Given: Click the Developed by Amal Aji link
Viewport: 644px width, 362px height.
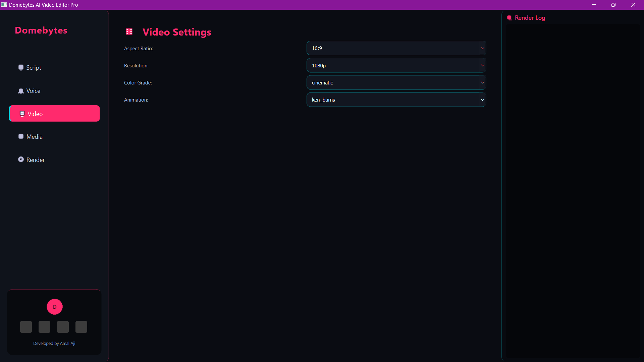Looking at the screenshot, I should [54, 343].
